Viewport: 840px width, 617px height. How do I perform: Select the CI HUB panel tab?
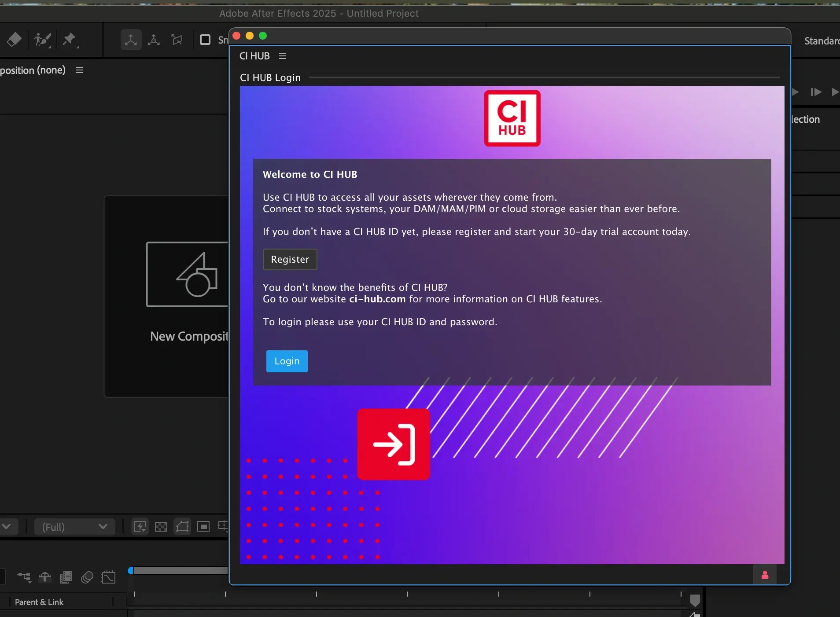coord(254,56)
